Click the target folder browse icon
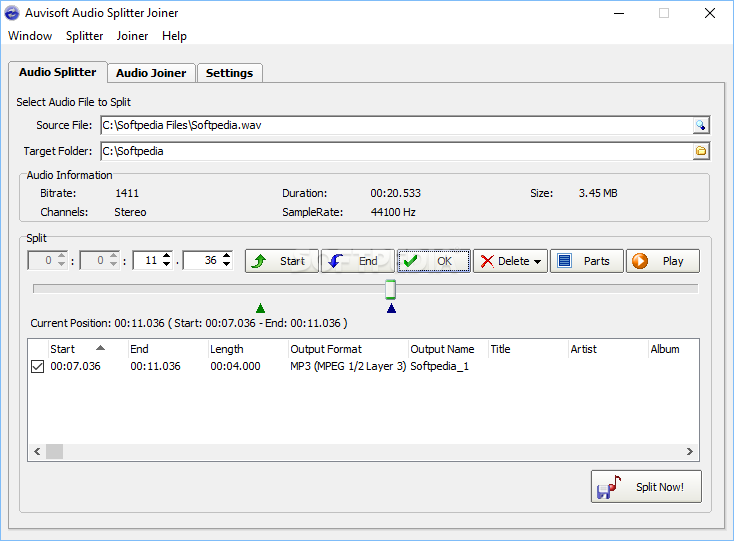Viewport: 734px width, 541px height. tap(701, 151)
